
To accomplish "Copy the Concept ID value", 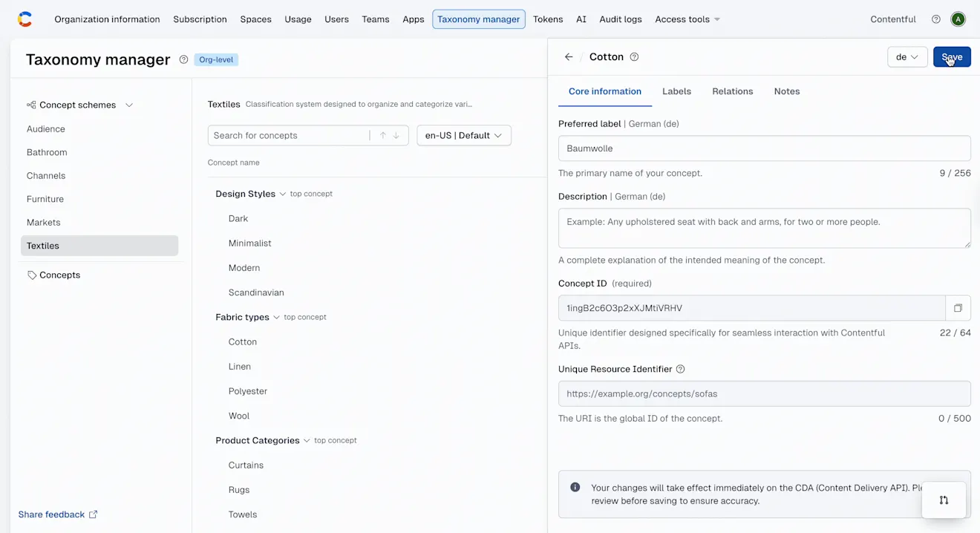I will click(x=958, y=308).
